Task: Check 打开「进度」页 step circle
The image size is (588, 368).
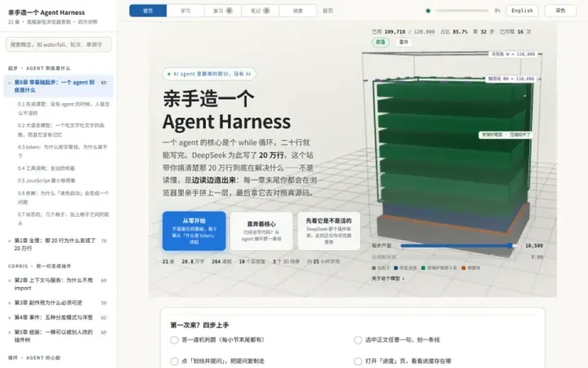Action: click(x=358, y=361)
